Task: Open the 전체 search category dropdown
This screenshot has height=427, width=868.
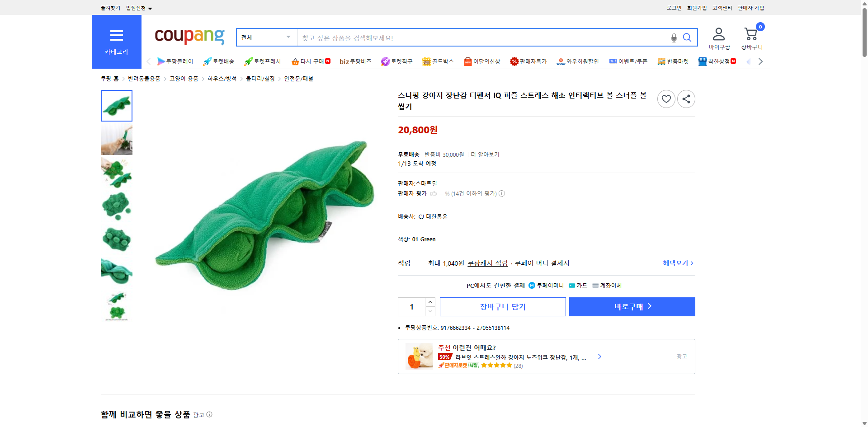Action: 266,38
